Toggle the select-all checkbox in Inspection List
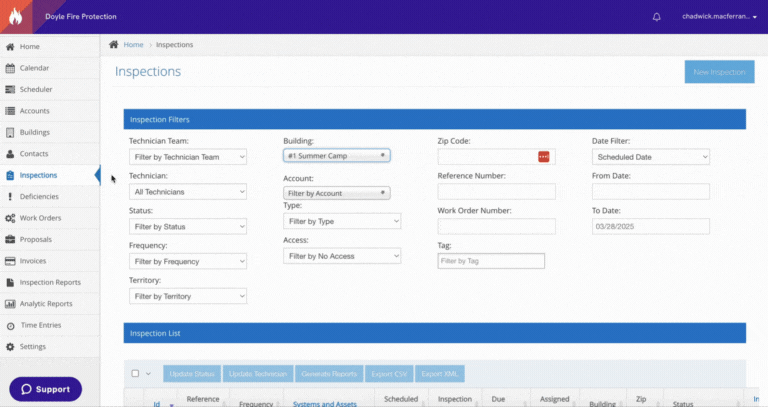Screen dimensions: 768x407 tap(135, 374)
